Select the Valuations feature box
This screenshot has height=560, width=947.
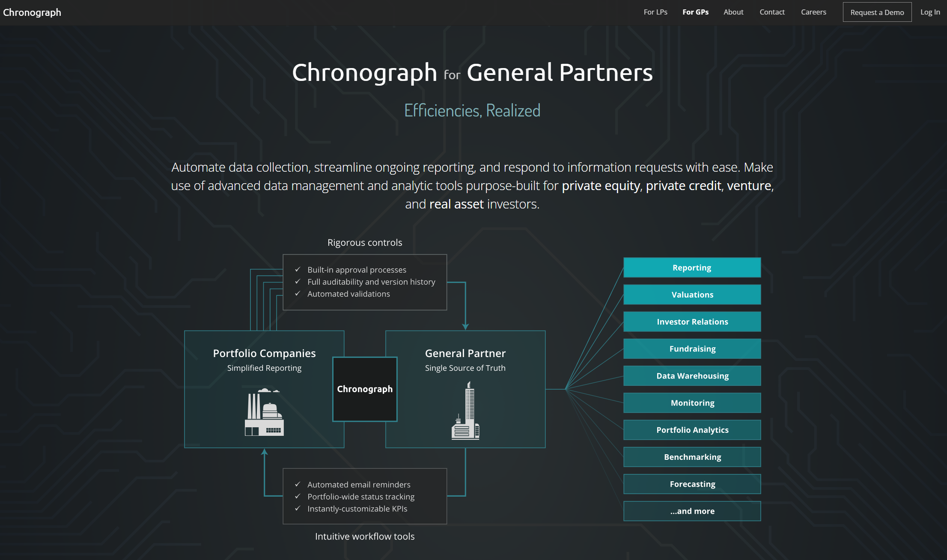[x=692, y=295]
